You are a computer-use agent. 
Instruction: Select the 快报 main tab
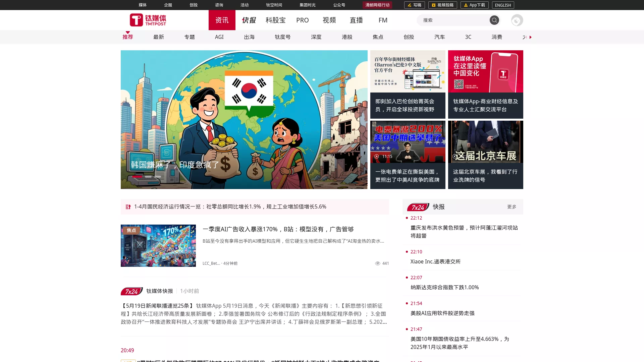pos(249,20)
